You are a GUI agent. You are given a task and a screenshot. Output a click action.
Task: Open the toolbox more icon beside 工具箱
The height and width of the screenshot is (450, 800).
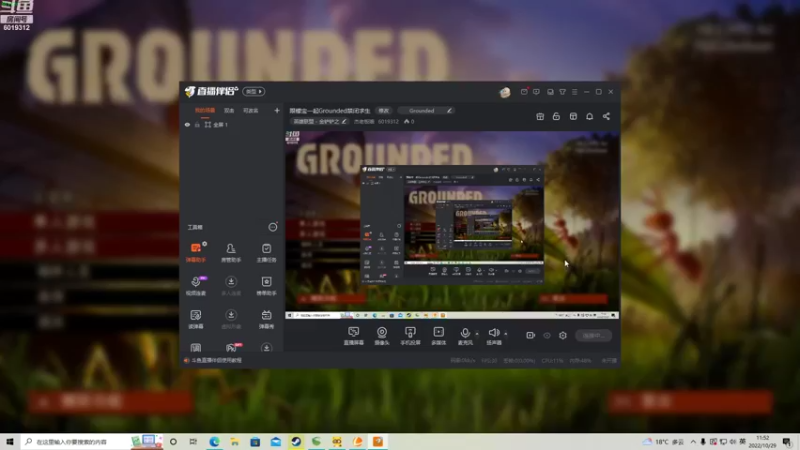click(273, 227)
